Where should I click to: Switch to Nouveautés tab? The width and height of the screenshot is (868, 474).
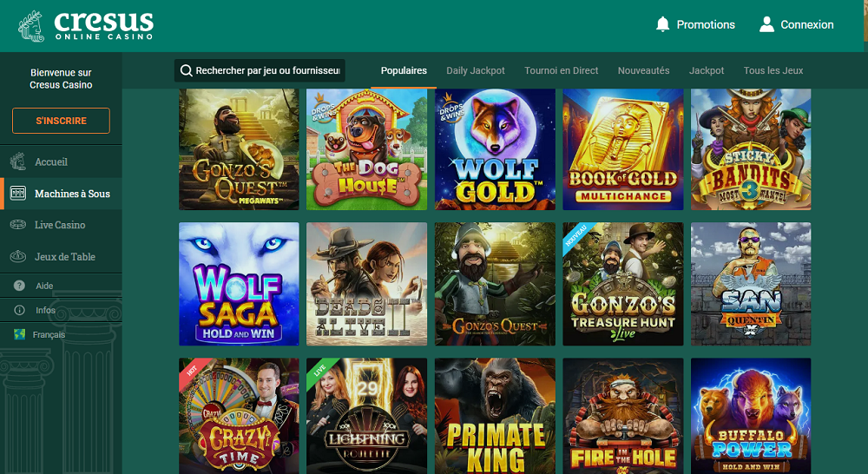pos(643,70)
